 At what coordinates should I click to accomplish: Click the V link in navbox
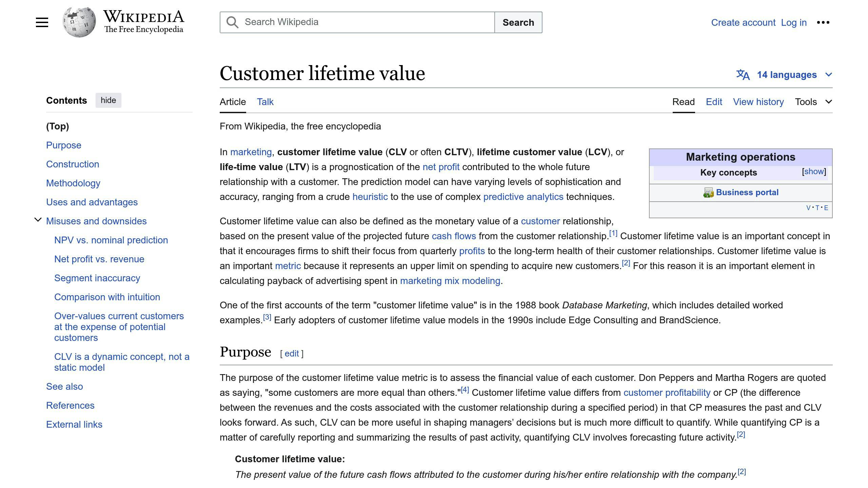point(808,208)
